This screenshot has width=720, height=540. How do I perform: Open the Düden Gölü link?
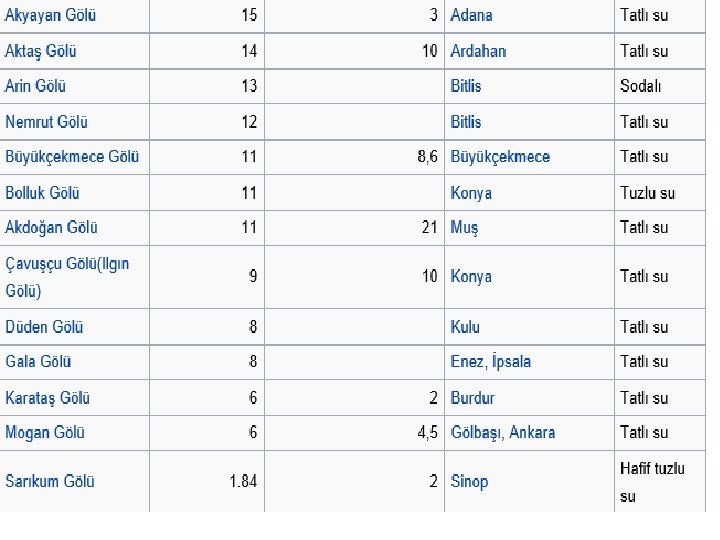pyautogui.click(x=44, y=327)
